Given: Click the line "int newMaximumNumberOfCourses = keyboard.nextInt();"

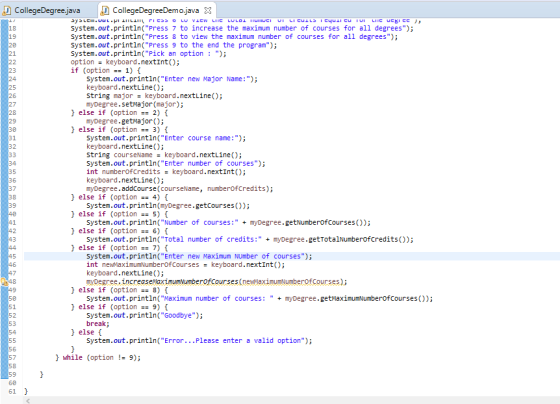Looking at the screenshot, I should 185,265.
